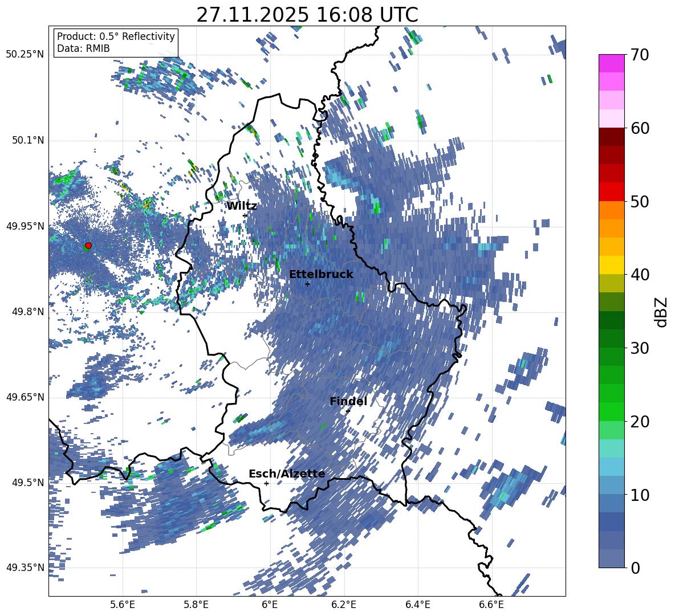Viewport: 675px width, 616px height.
Task: Click the plot title 27.11.2025 16:08 UTC
Action: click(x=307, y=15)
